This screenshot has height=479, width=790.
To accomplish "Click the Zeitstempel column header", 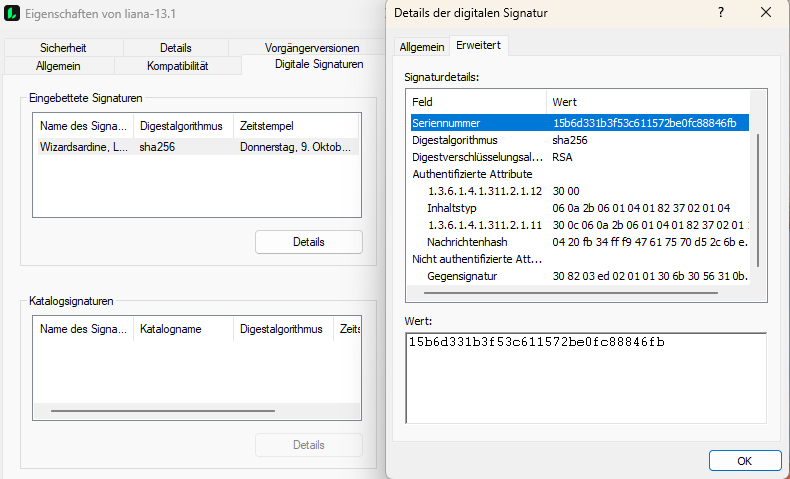I will (296, 126).
